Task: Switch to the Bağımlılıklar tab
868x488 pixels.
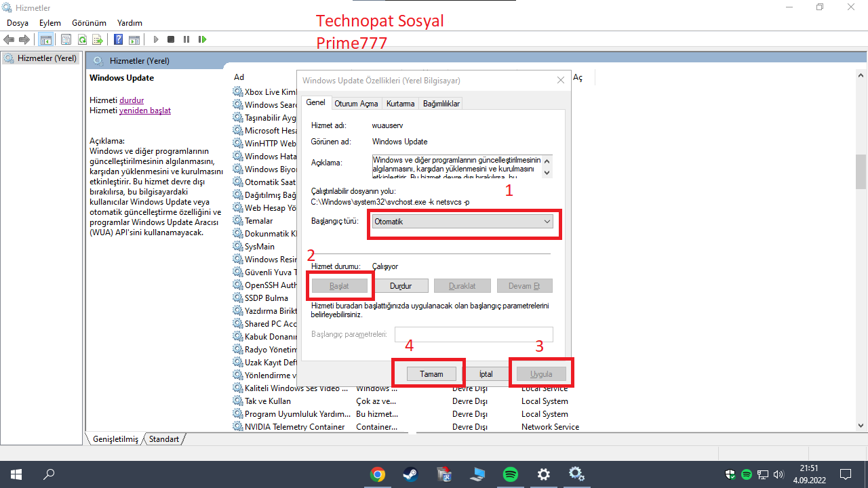Action: (x=441, y=104)
